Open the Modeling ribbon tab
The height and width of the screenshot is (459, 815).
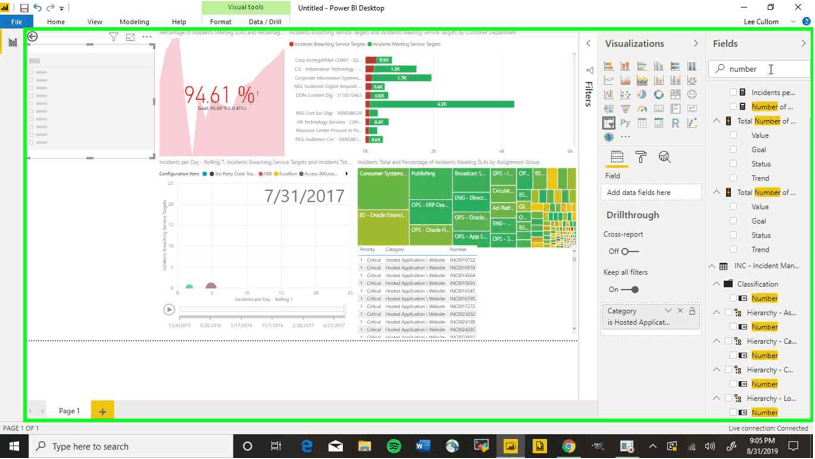point(134,21)
